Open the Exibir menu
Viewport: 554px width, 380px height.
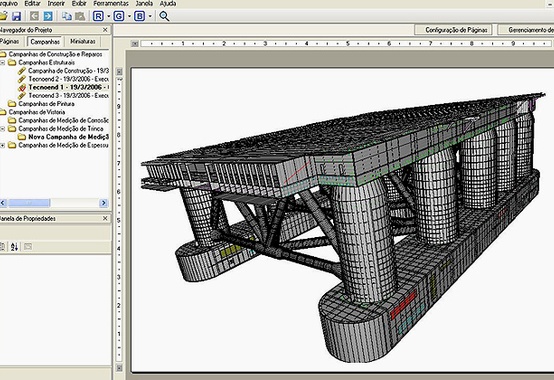click(x=79, y=4)
